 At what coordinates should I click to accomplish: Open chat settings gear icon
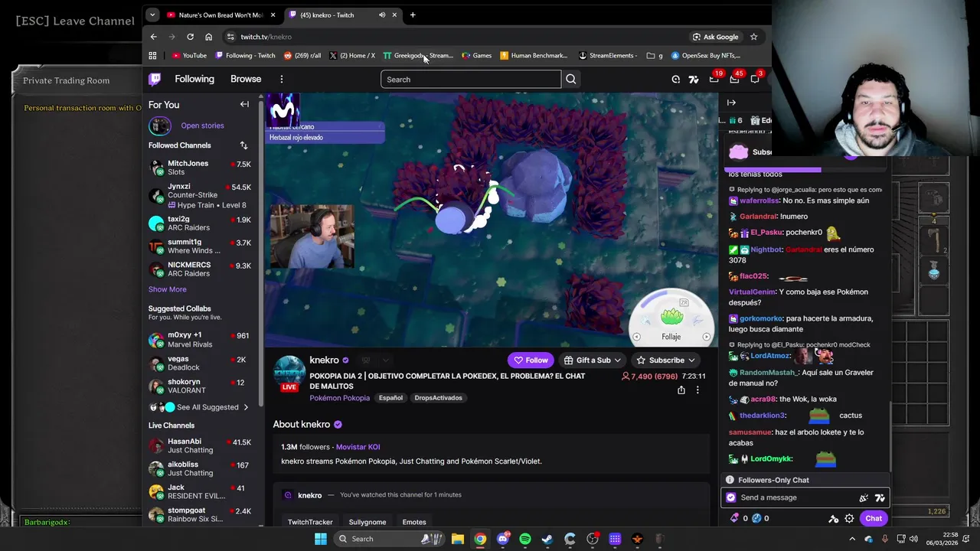[849, 518]
